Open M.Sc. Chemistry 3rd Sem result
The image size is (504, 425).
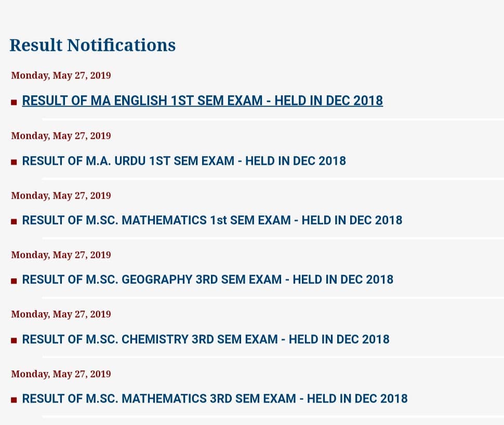[x=206, y=339]
